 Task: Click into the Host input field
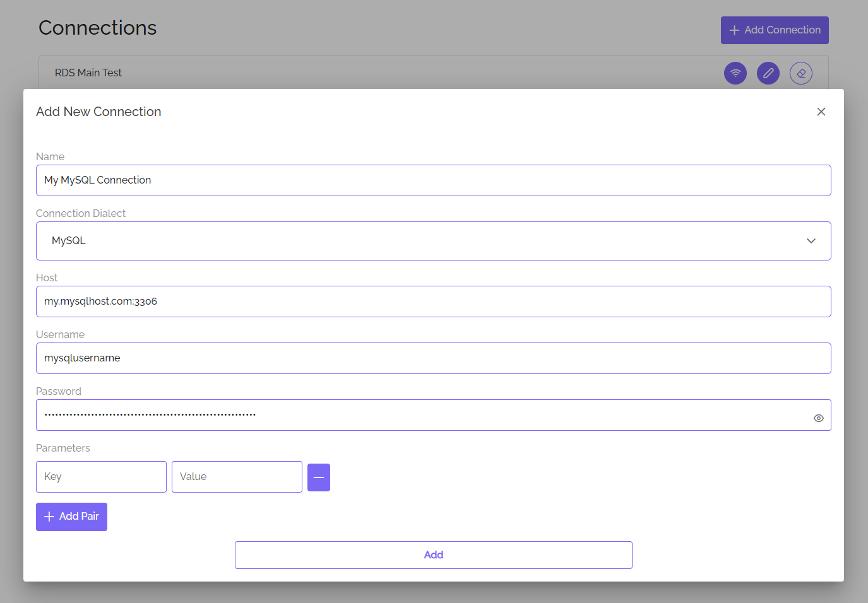pos(433,301)
